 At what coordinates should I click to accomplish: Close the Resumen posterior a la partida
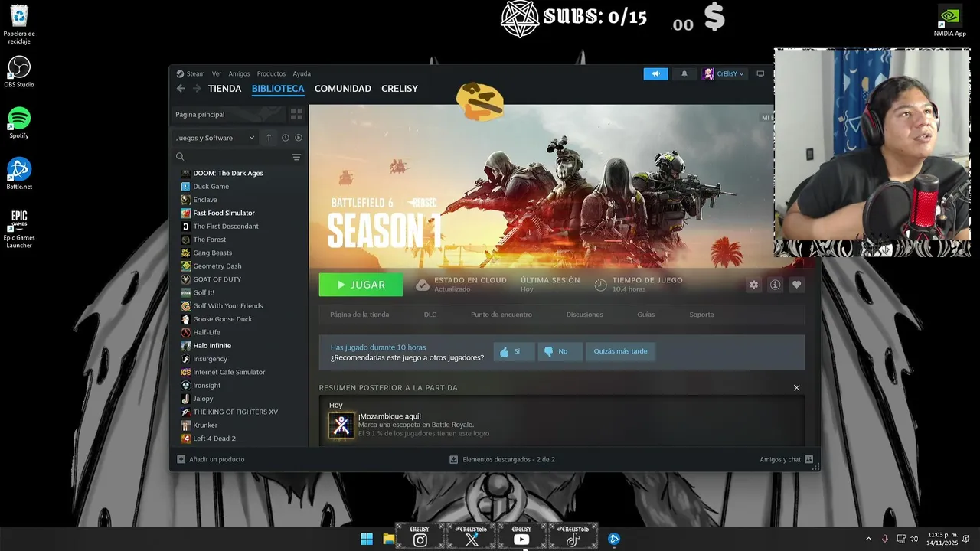796,388
